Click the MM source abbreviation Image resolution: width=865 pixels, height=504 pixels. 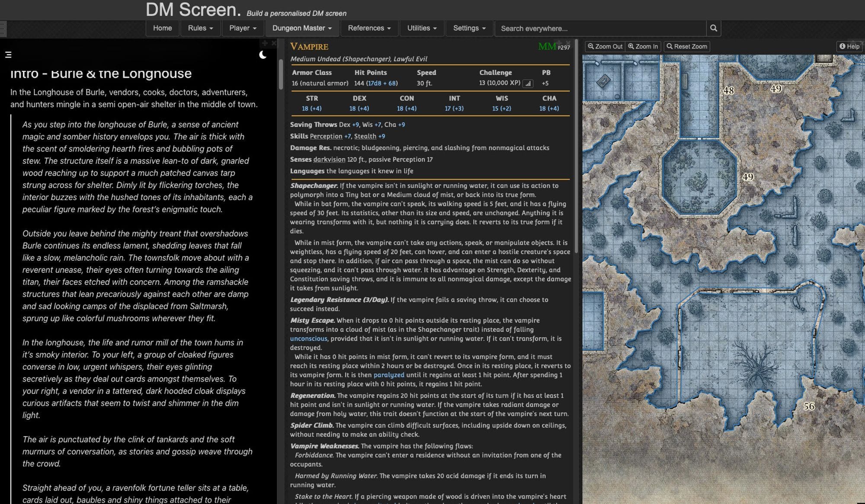click(x=547, y=46)
